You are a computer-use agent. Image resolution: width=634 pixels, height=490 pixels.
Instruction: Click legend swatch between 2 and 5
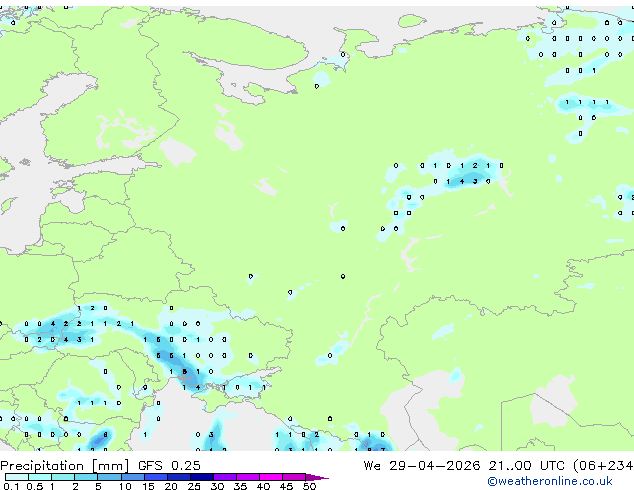pyautogui.click(x=86, y=477)
